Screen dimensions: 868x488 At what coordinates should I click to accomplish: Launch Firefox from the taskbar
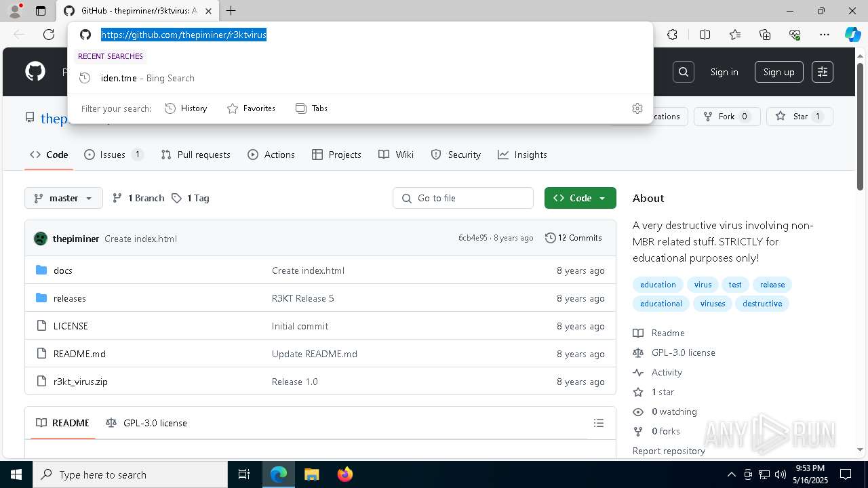tap(345, 474)
